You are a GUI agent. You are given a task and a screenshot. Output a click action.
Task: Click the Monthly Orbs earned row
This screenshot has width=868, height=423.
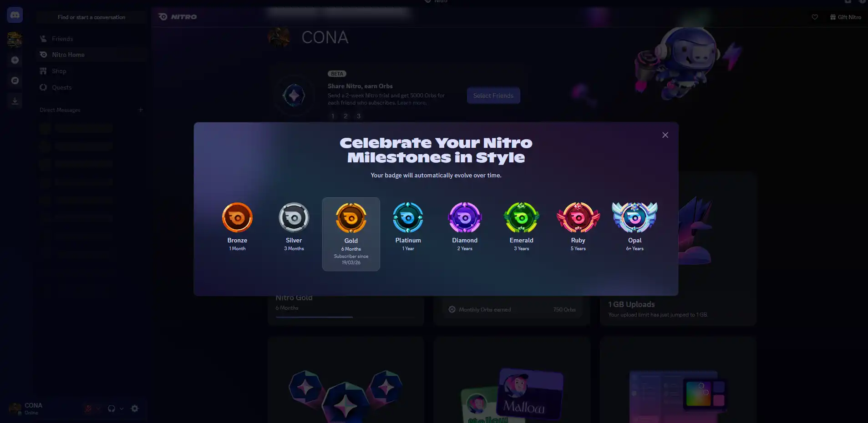512,309
